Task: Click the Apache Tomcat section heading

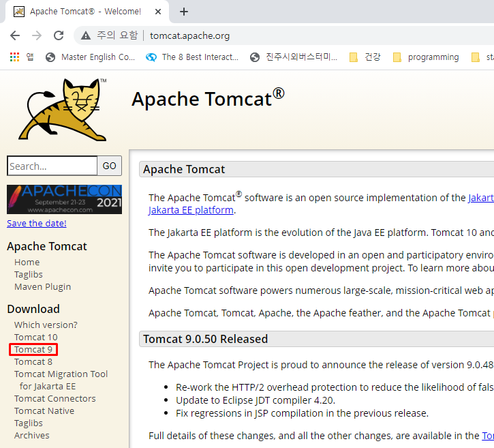Action: [x=184, y=169]
